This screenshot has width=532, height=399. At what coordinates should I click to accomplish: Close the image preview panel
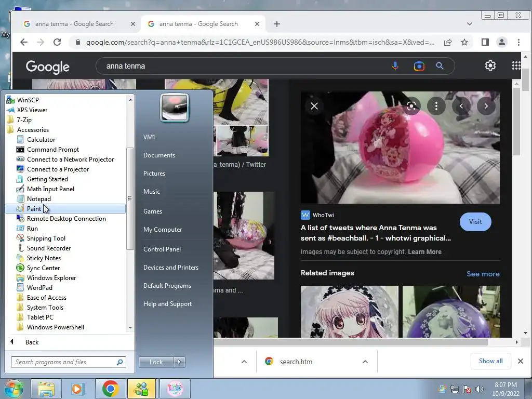tap(314, 106)
